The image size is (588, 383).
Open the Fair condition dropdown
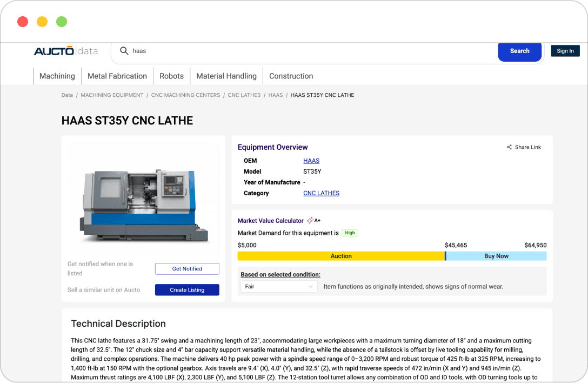tap(279, 287)
